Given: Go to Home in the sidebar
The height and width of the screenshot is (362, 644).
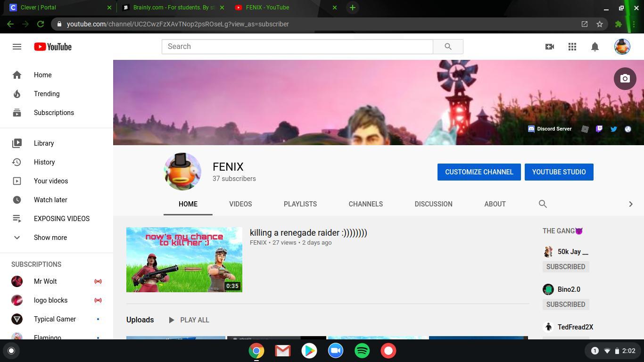Looking at the screenshot, I should pos(57,75).
